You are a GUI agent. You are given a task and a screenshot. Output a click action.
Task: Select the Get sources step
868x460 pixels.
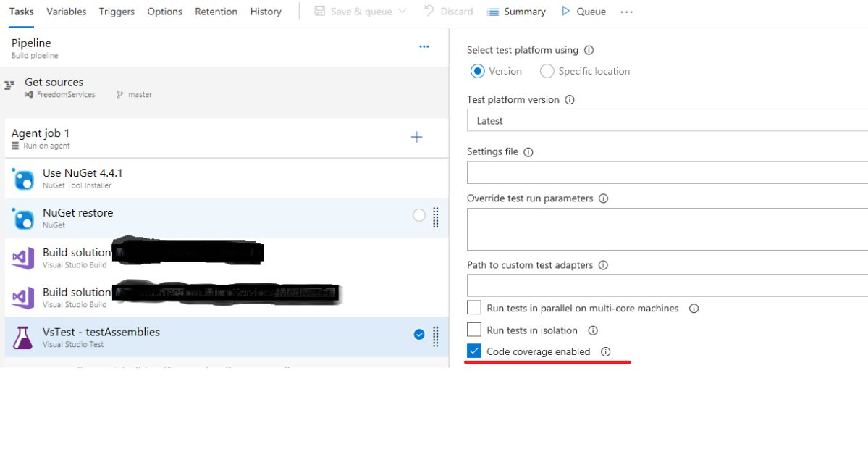tap(224, 88)
